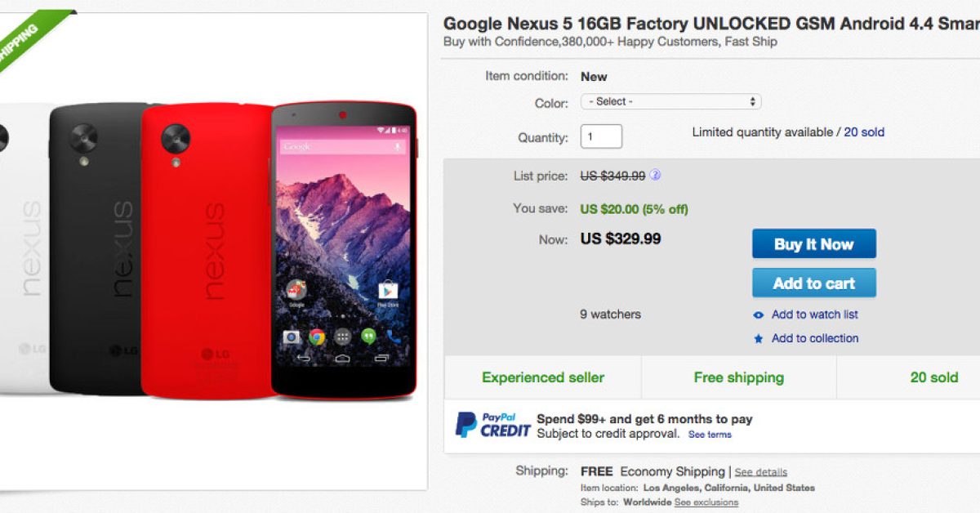This screenshot has width=980, height=513.
Task: Click the star icon beside Add to collection
Action: pyautogui.click(x=759, y=339)
